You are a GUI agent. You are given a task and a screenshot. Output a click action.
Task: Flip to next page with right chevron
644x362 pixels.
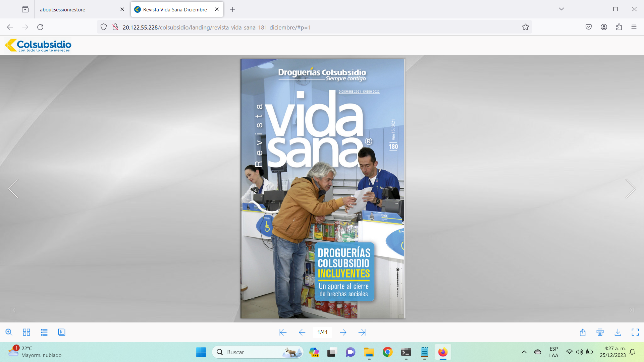click(x=630, y=189)
